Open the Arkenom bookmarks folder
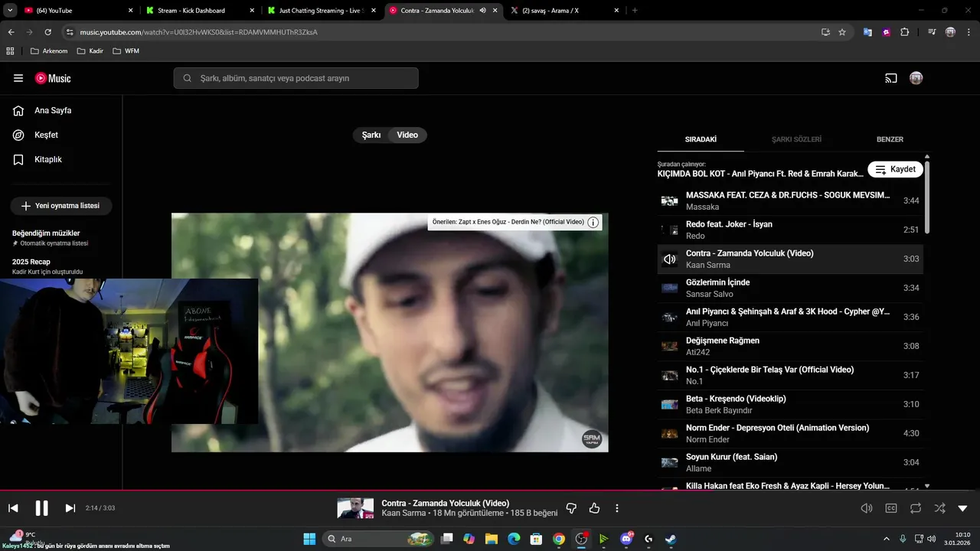The width and height of the screenshot is (980, 551). coord(48,51)
